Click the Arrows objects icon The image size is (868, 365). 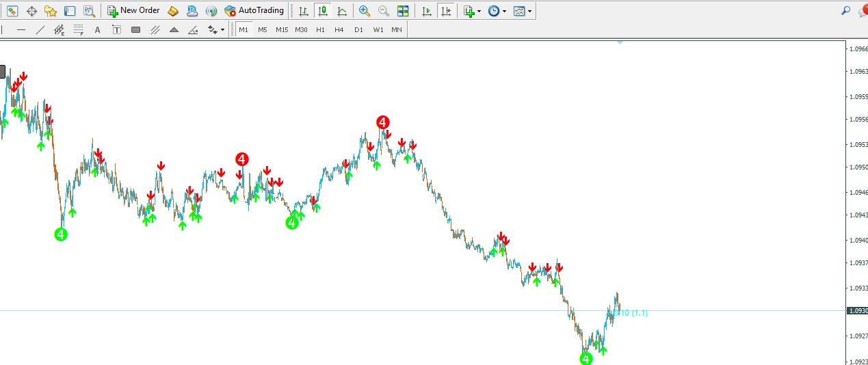[x=212, y=29]
